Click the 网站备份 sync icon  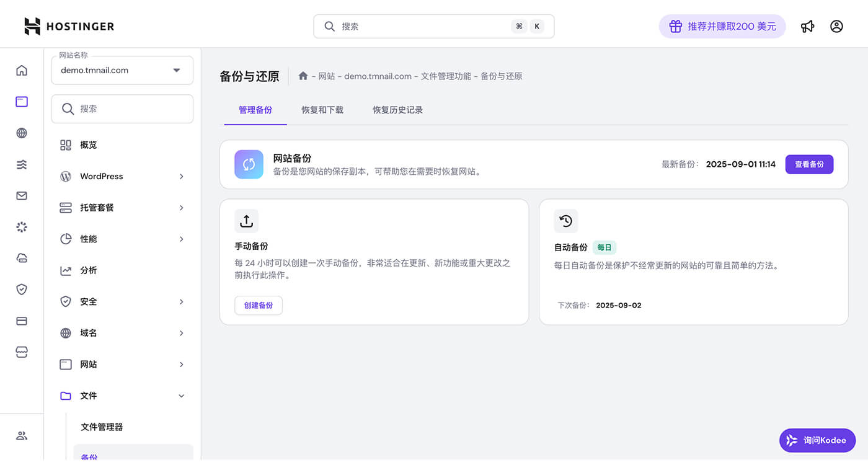(249, 164)
